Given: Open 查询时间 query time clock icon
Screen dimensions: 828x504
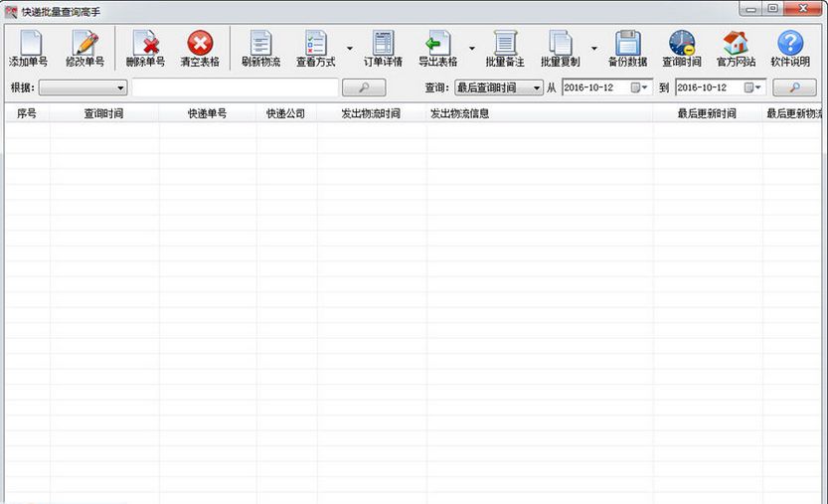Looking at the screenshot, I should [x=682, y=49].
